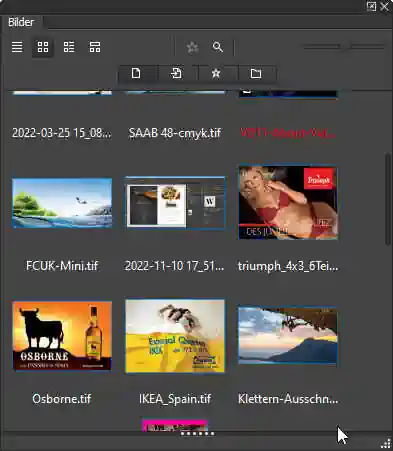The image size is (393, 451).
Task: Switch to list view with hamburger icon
Action: click(x=17, y=47)
